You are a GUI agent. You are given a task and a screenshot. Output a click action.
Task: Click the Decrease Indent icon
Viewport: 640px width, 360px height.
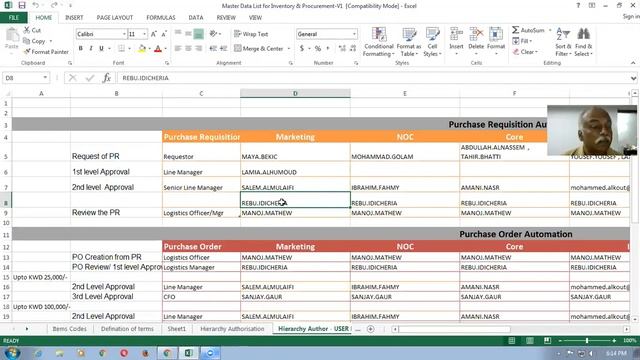point(213,49)
